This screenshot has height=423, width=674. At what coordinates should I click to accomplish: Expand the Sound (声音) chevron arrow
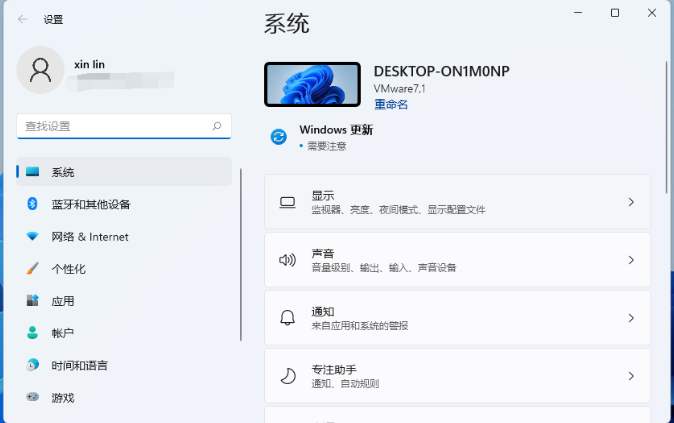pos(631,260)
